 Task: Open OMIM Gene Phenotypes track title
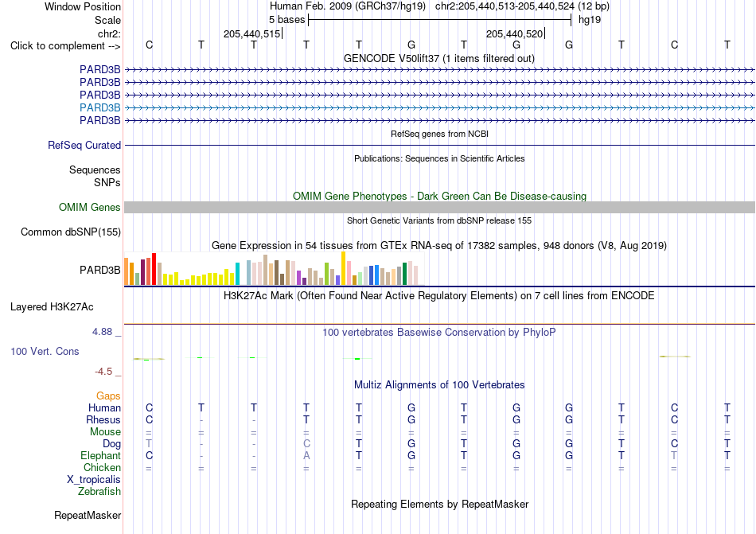(x=439, y=196)
